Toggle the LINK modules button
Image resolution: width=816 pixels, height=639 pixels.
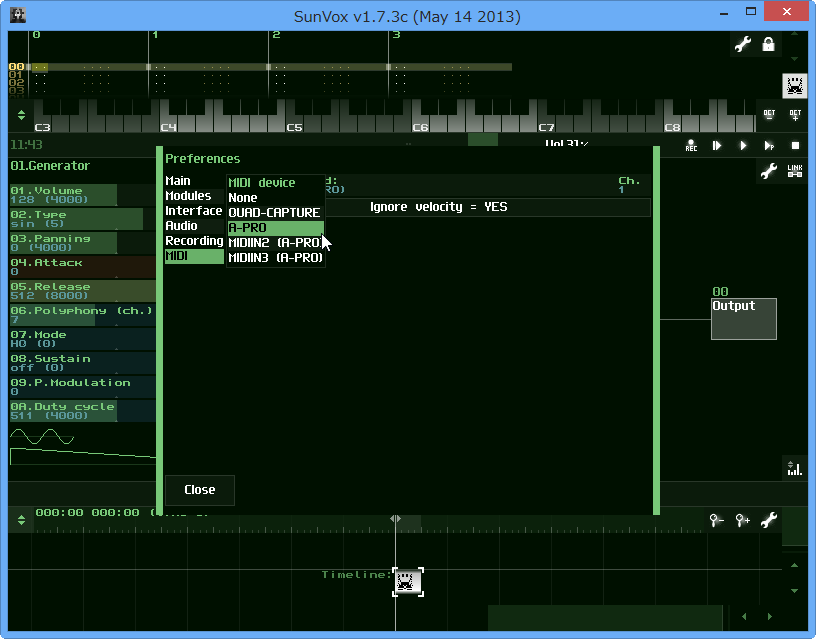tap(795, 171)
